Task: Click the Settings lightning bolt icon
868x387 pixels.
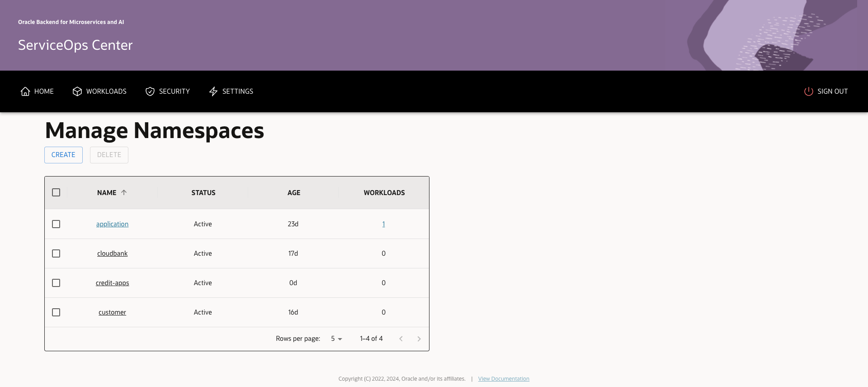Action: click(213, 91)
